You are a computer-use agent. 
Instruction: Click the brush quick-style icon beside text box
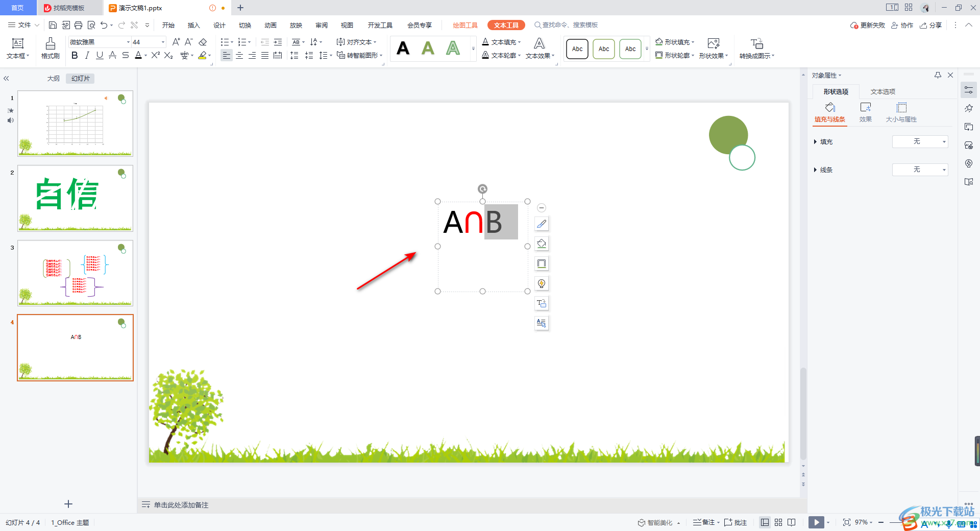(x=542, y=224)
